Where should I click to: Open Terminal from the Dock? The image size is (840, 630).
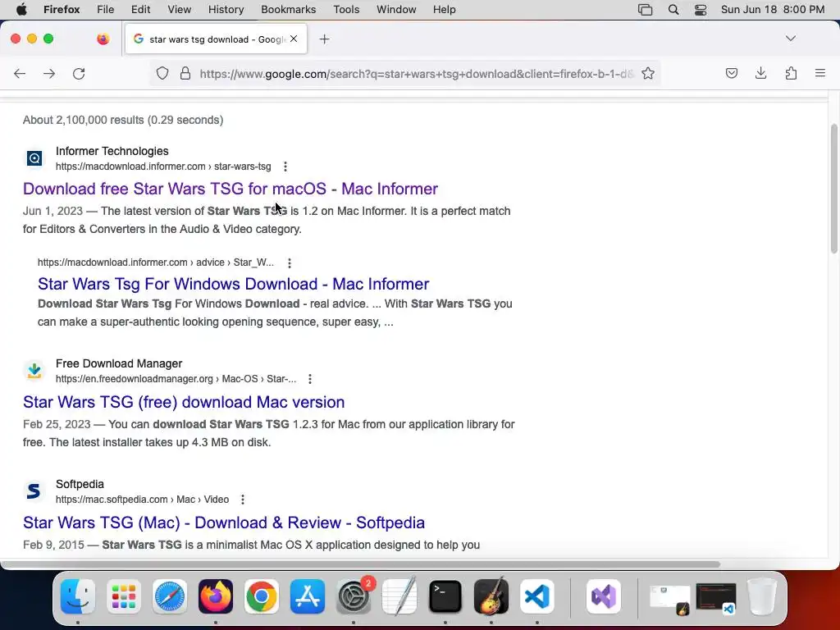(x=445, y=596)
